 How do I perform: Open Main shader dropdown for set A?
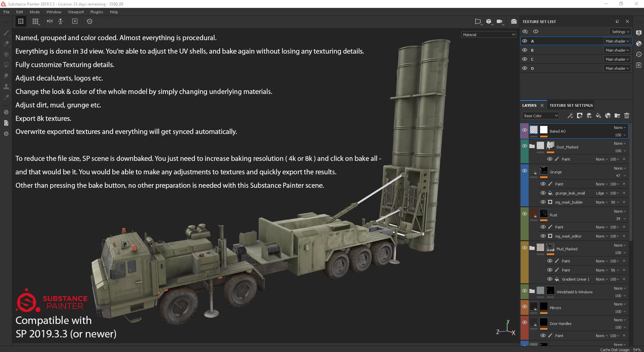pyautogui.click(x=617, y=41)
